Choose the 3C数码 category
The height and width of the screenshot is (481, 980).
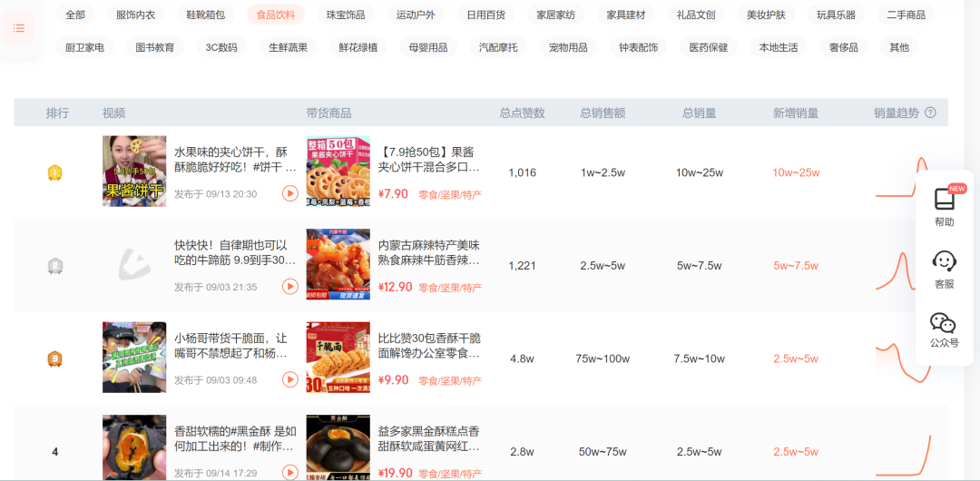[221, 47]
